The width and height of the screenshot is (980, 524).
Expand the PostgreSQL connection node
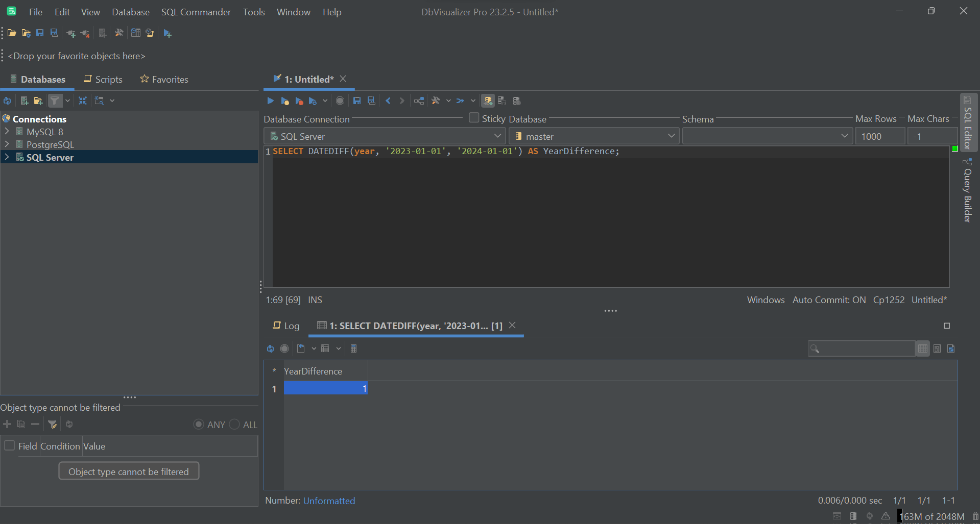pyautogui.click(x=7, y=144)
